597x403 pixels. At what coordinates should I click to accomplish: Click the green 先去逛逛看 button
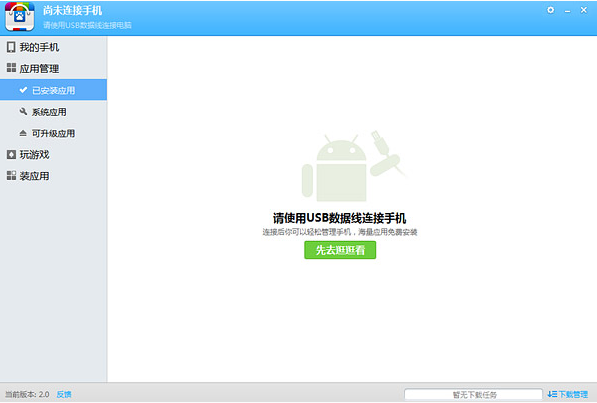point(340,250)
